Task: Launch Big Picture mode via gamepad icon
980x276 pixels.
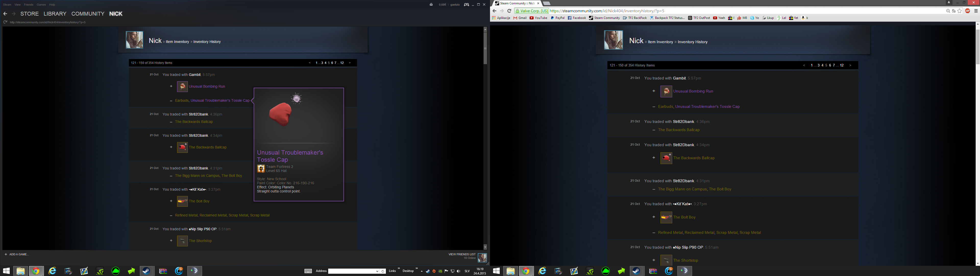Action: [x=467, y=5]
